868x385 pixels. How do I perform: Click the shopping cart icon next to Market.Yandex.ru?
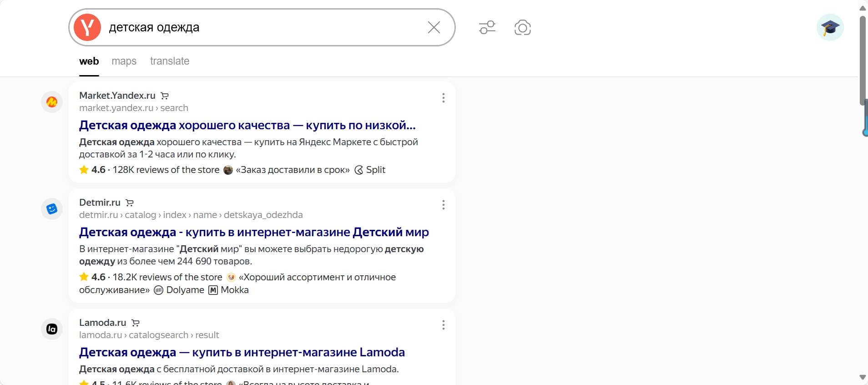(165, 96)
